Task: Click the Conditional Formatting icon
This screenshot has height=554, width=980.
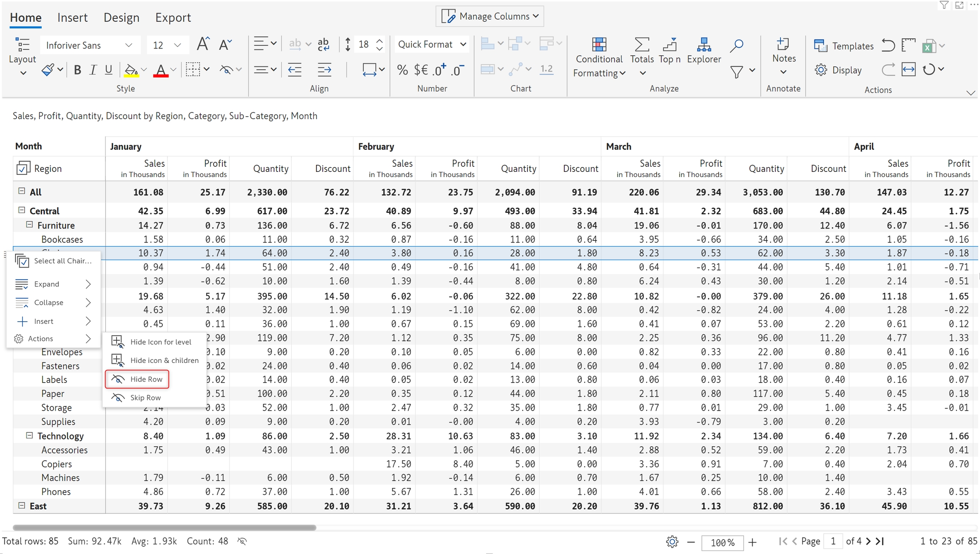Action: point(598,45)
